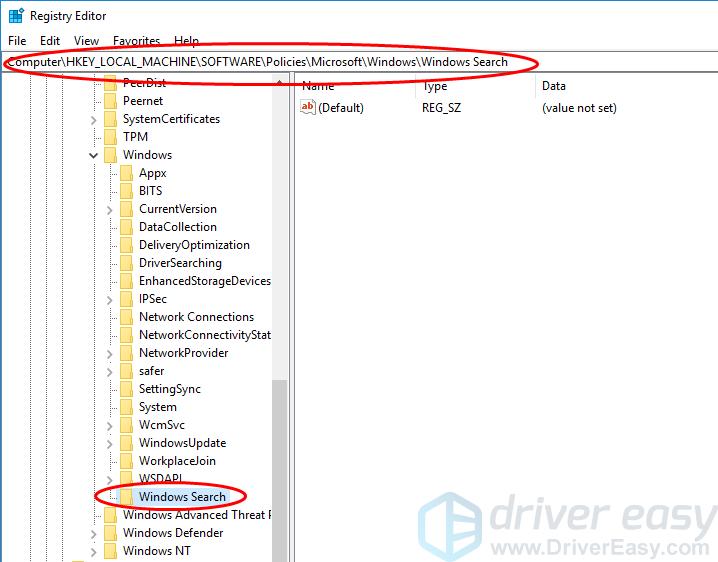Expand the safer key
The width and height of the screenshot is (718, 562).
[109, 372]
